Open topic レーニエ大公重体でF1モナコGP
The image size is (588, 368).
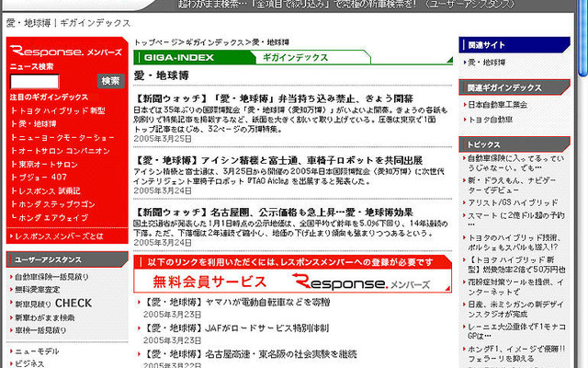tap(516, 331)
